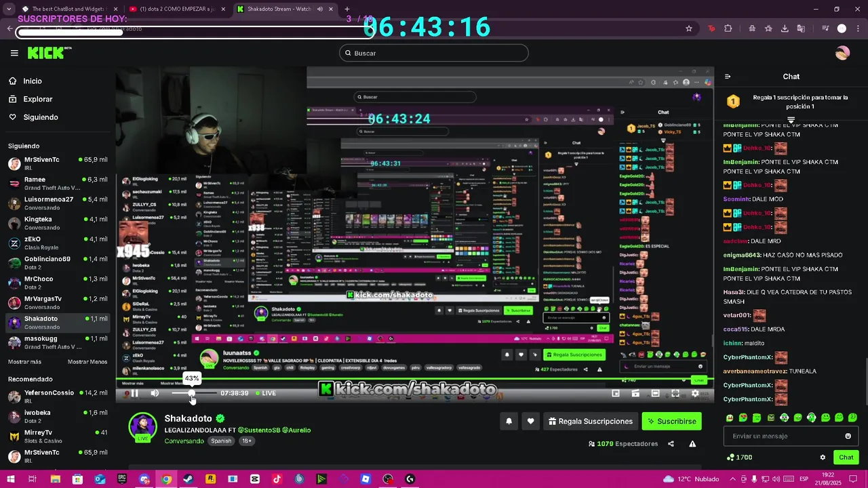Open the hamburger menu beside Kick logo
Viewport: 868px width, 488px height.
[14, 53]
